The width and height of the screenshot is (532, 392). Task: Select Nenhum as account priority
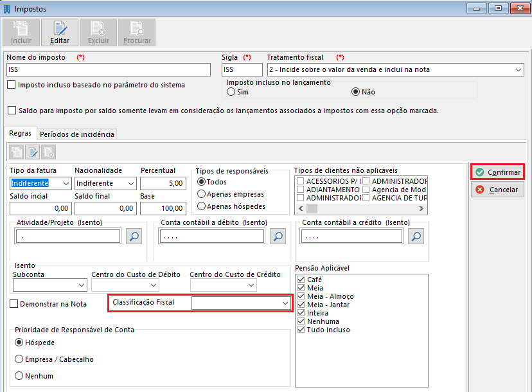(x=19, y=376)
